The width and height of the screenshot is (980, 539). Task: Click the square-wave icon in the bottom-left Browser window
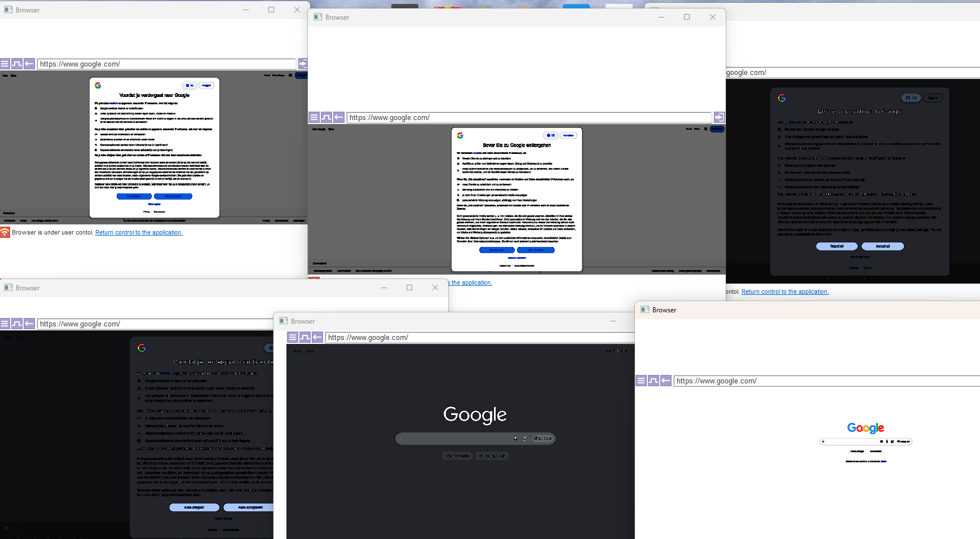pos(17,324)
